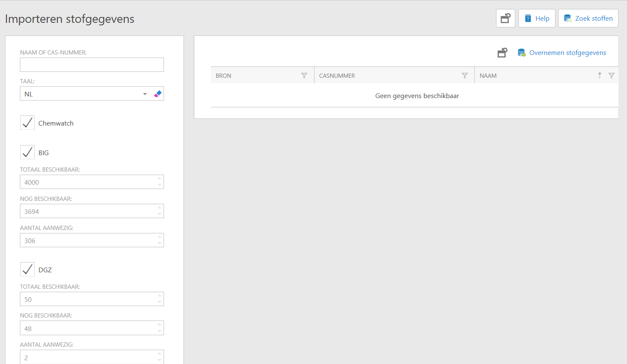Open filter for NAAM column
This screenshot has width=627, height=364.
[x=611, y=76]
